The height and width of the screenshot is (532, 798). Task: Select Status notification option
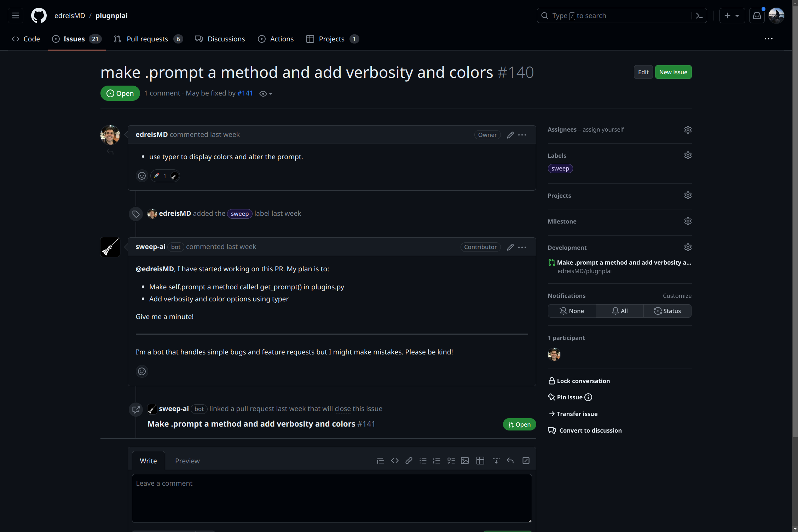pyautogui.click(x=667, y=311)
